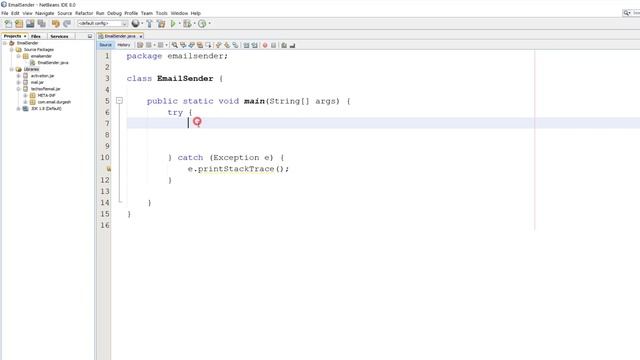
Task: Click the Undo toolbar icon
Action: pyautogui.click(x=56, y=24)
